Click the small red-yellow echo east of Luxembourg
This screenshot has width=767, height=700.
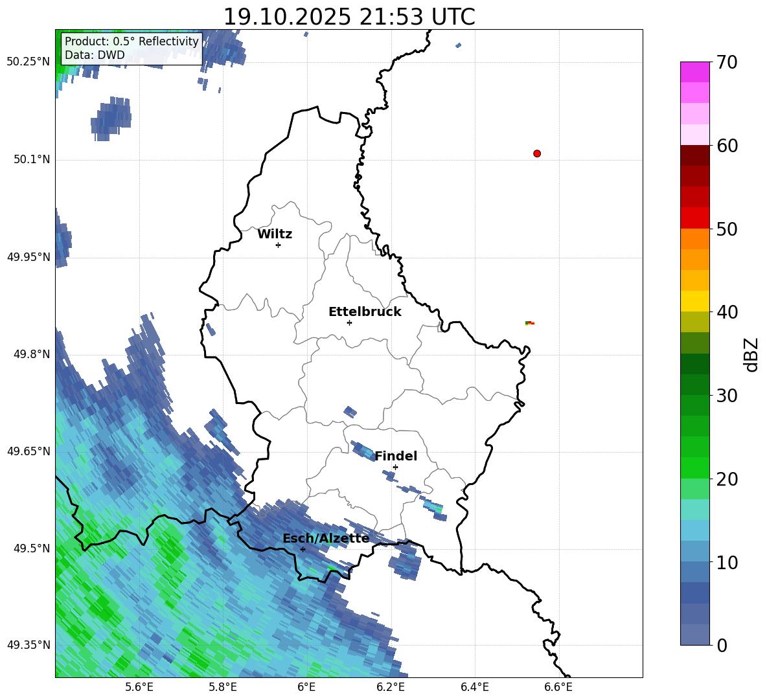pos(530,322)
